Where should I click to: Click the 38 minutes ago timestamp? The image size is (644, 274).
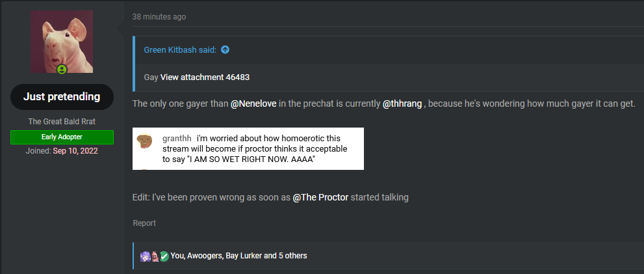point(159,17)
